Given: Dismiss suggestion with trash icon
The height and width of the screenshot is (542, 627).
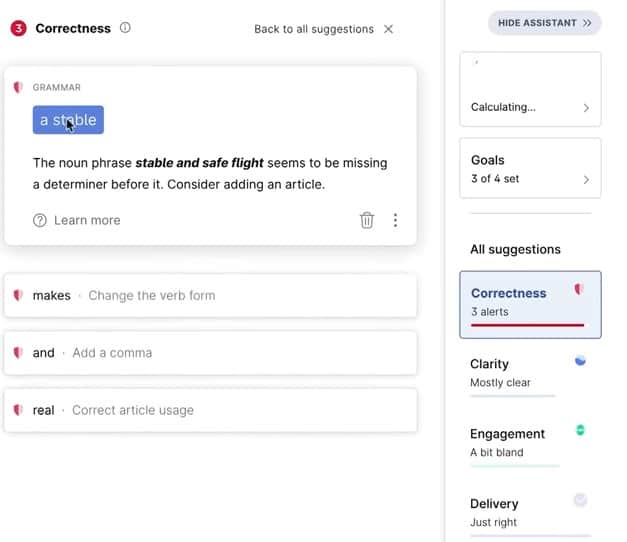Looking at the screenshot, I should pyautogui.click(x=367, y=220).
